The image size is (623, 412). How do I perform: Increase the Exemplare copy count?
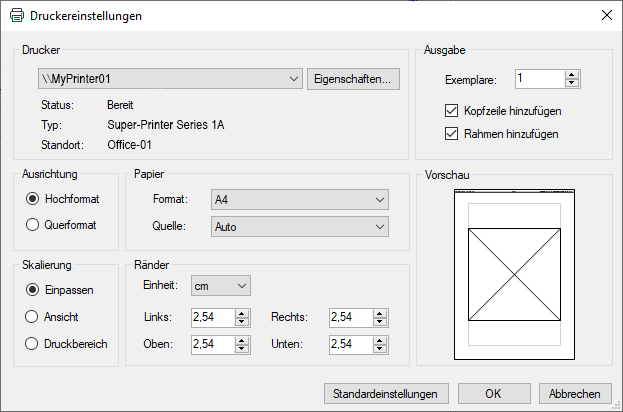tap(571, 73)
